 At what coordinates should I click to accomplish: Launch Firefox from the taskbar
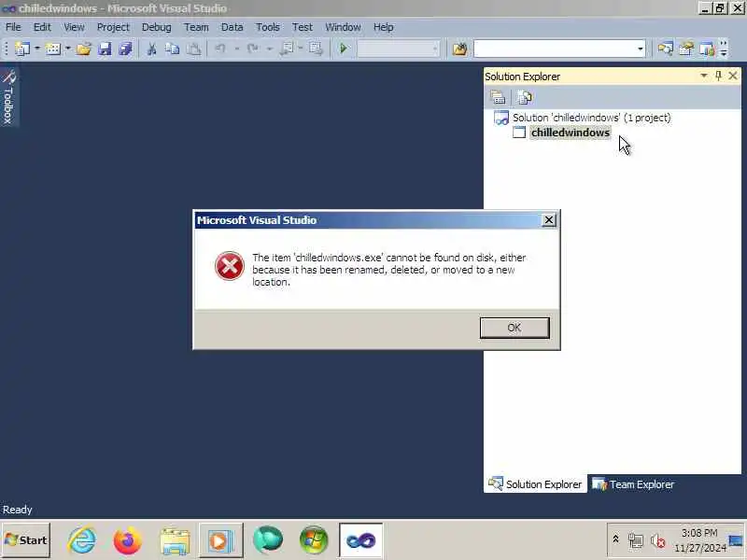pos(127,540)
